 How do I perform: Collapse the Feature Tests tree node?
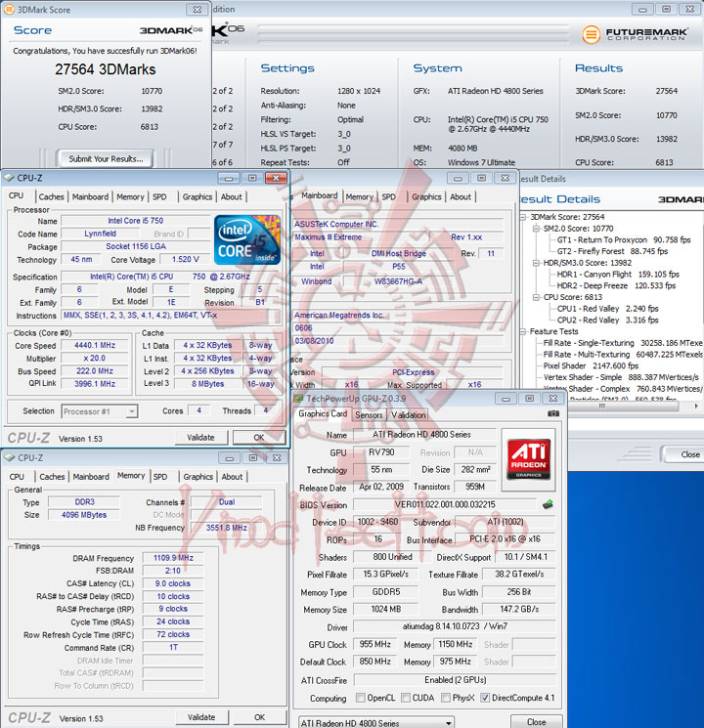tap(523, 331)
